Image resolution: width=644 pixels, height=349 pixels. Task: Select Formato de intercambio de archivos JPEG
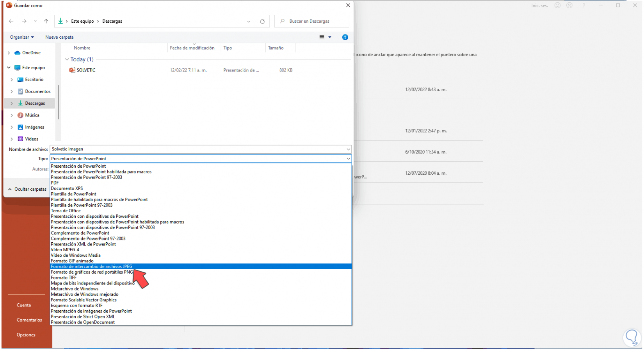(201, 267)
